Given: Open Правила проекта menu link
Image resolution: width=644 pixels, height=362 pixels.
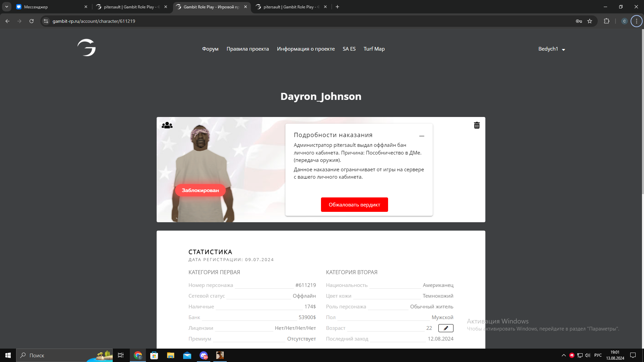Looking at the screenshot, I should pyautogui.click(x=248, y=49).
